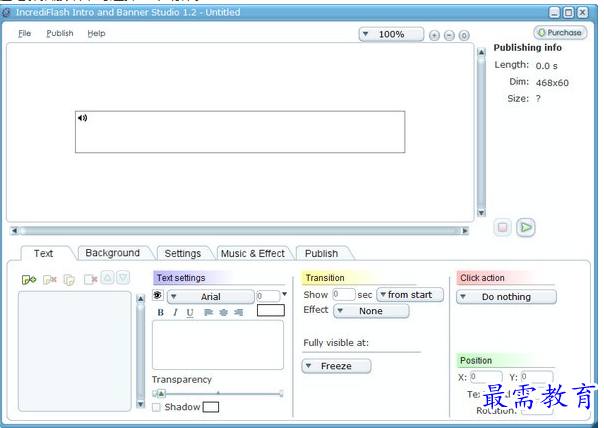The image size is (604, 428).
Task: Click the Y position field
Action: pos(537,376)
